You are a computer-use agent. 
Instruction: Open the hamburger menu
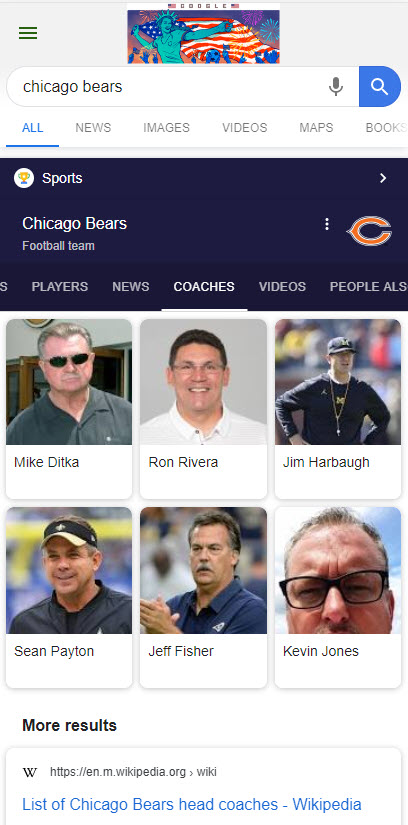tap(28, 33)
